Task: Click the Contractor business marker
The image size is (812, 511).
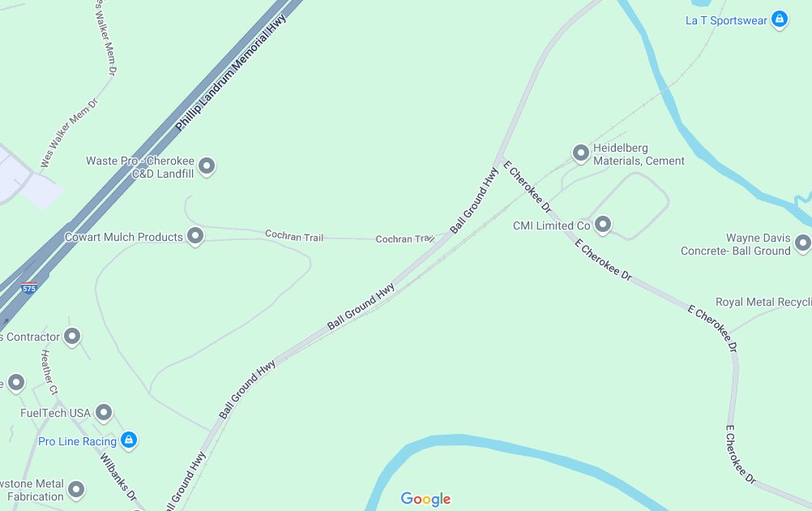Action: 72,337
